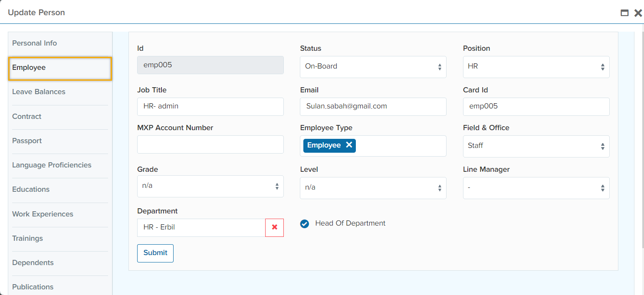Close the Update Person dialog
Image resolution: width=644 pixels, height=295 pixels.
click(x=637, y=13)
